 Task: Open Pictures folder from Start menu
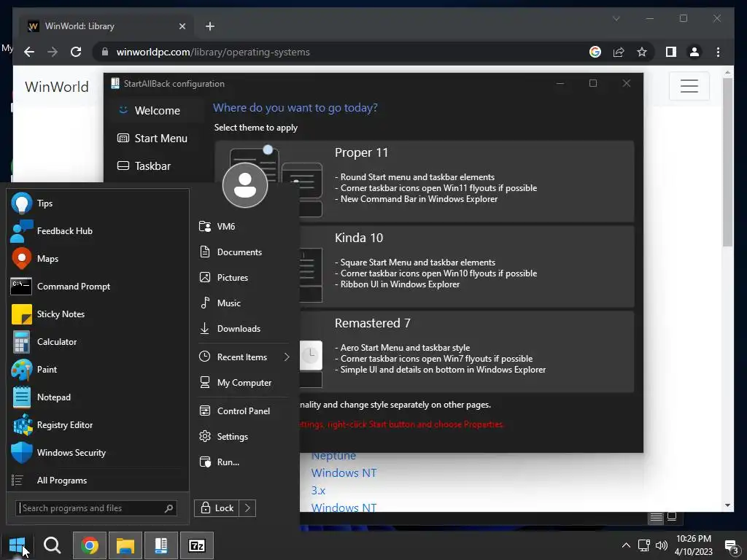[244, 278]
